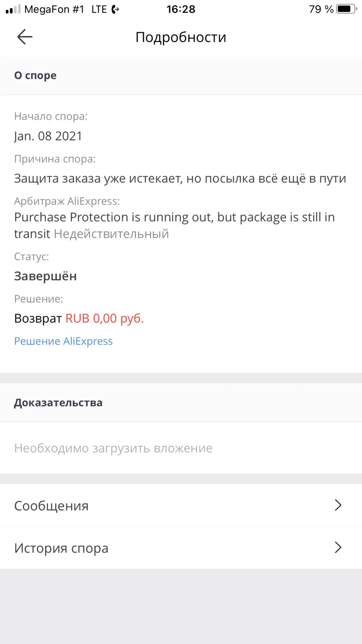This screenshot has width=362, height=644.
Task: Tap the cellular signal bars icon
Action: 13,9
